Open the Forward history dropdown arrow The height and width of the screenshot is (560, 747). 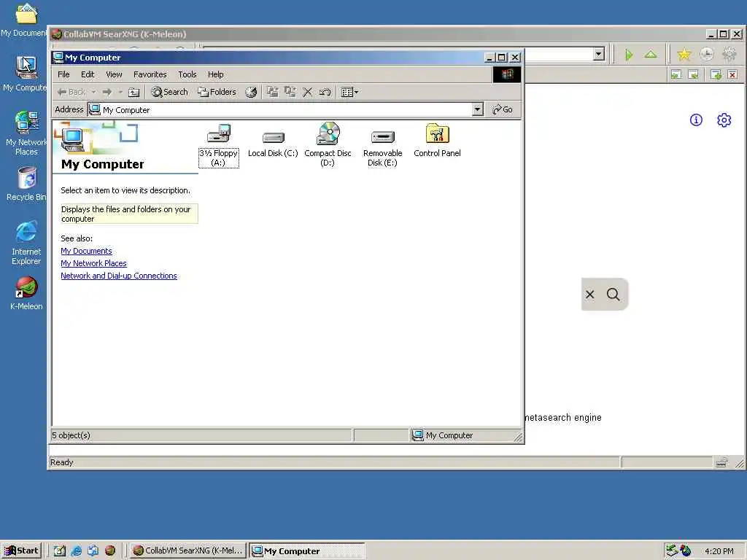click(x=120, y=93)
